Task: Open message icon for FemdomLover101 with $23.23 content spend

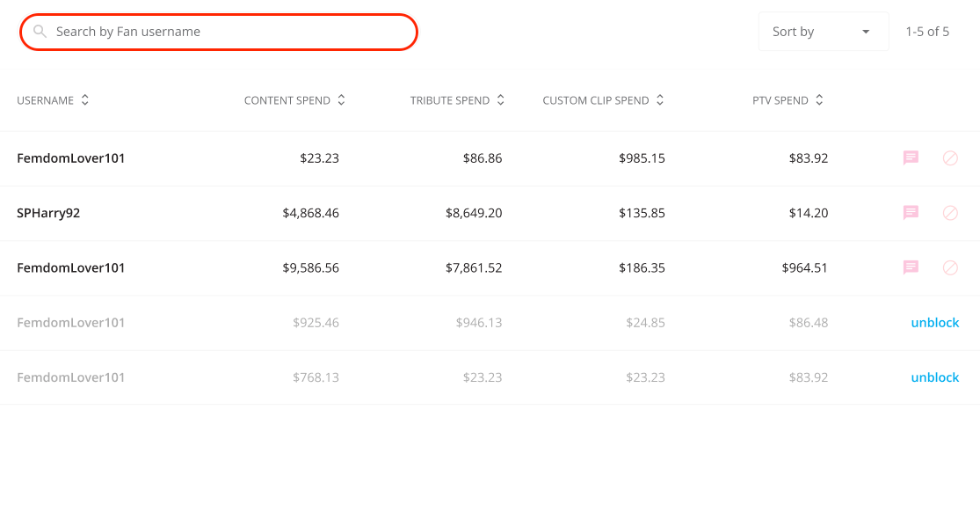Action: pyautogui.click(x=911, y=157)
